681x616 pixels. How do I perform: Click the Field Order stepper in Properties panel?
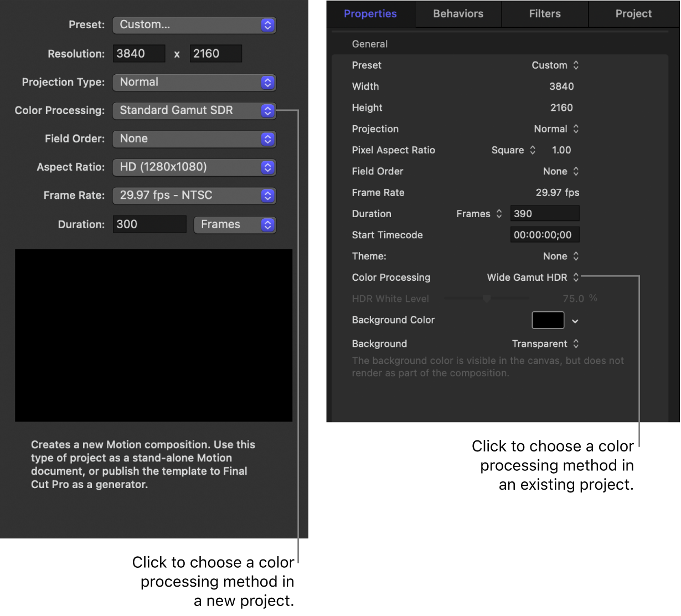(576, 171)
